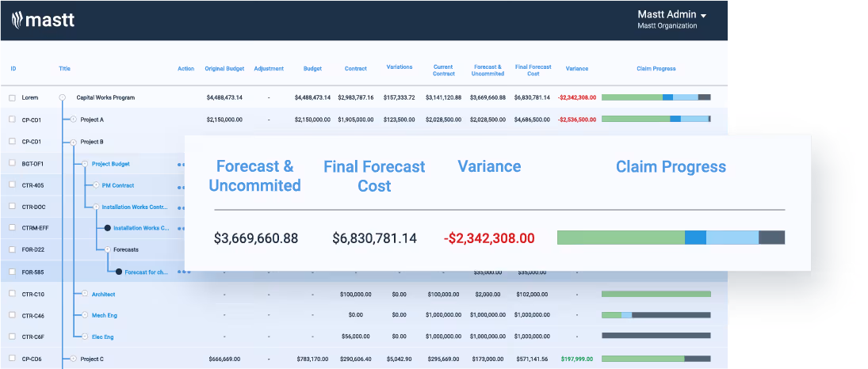Select the CTR-C46 row checkbox
This screenshot has height=369, width=868.
coord(12,315)
